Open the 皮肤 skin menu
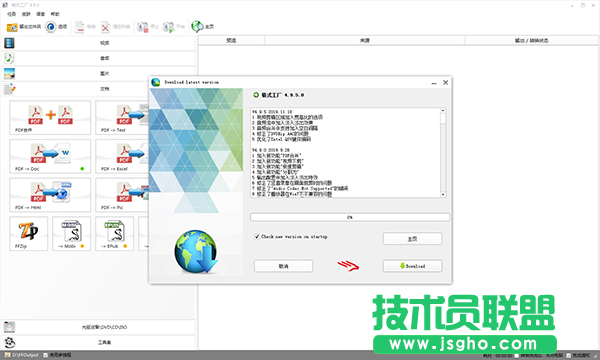 click(x=26, y=14)
